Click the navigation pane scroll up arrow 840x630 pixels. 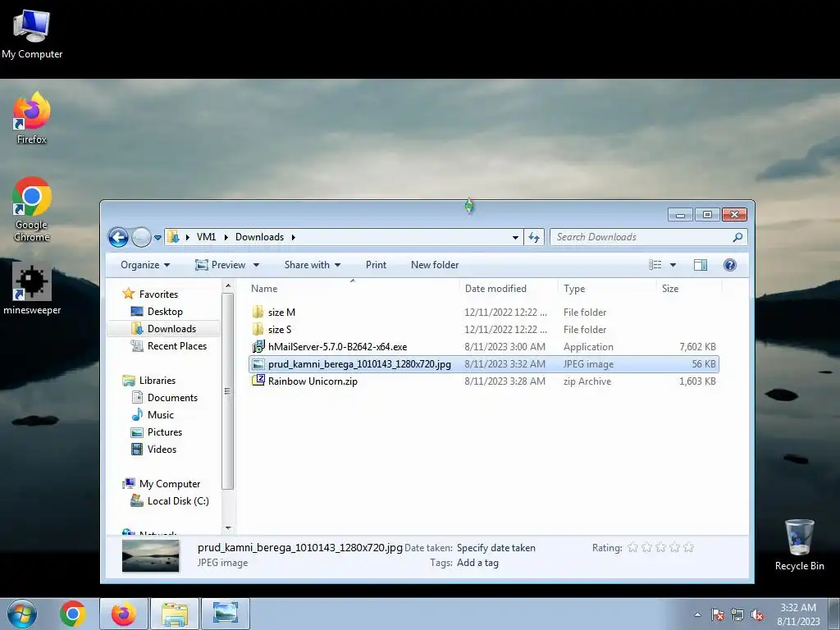[x=228, y=286]
